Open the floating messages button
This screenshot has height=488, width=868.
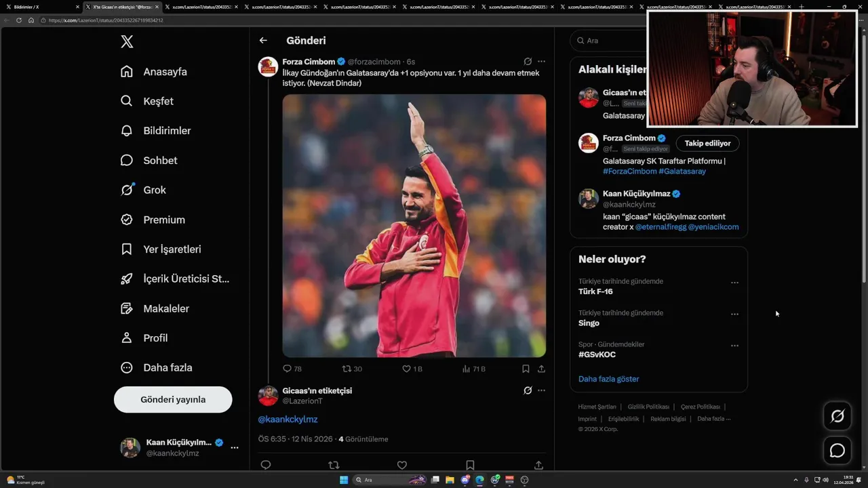(x=837, y=450)
